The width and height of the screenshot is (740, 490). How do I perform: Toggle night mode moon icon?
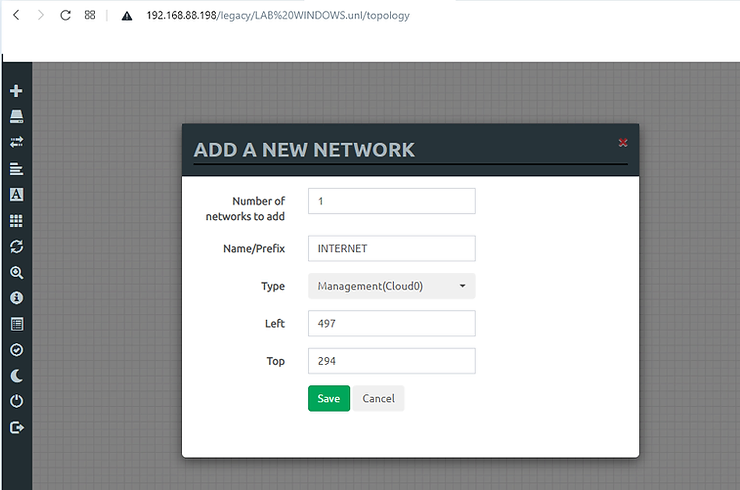(x=17, y=376)
